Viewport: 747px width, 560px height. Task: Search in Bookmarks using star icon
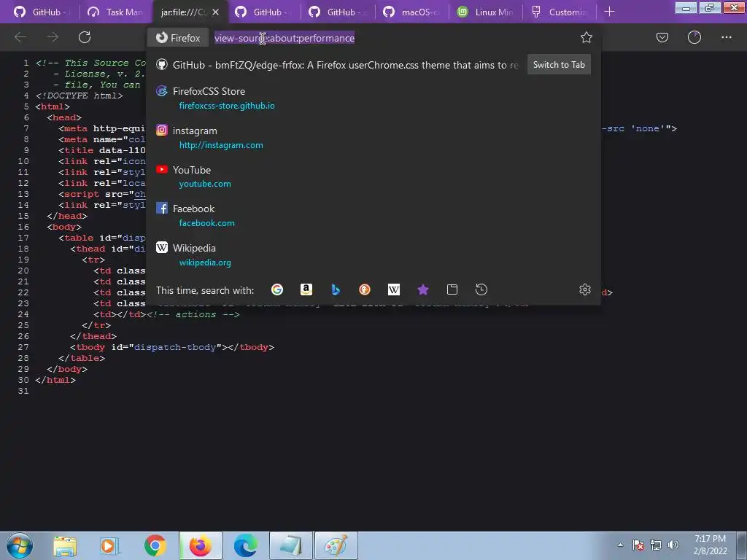click(423, 289)
